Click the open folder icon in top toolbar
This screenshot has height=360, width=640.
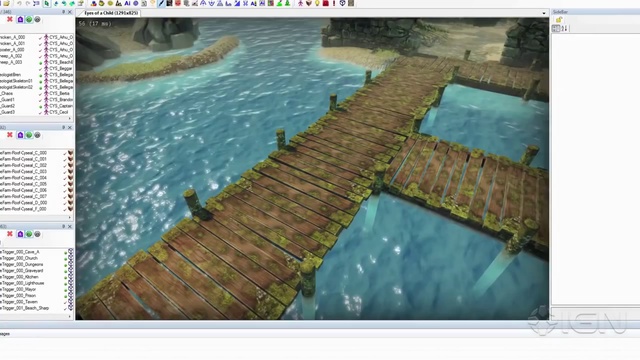[x=7, y=3]
